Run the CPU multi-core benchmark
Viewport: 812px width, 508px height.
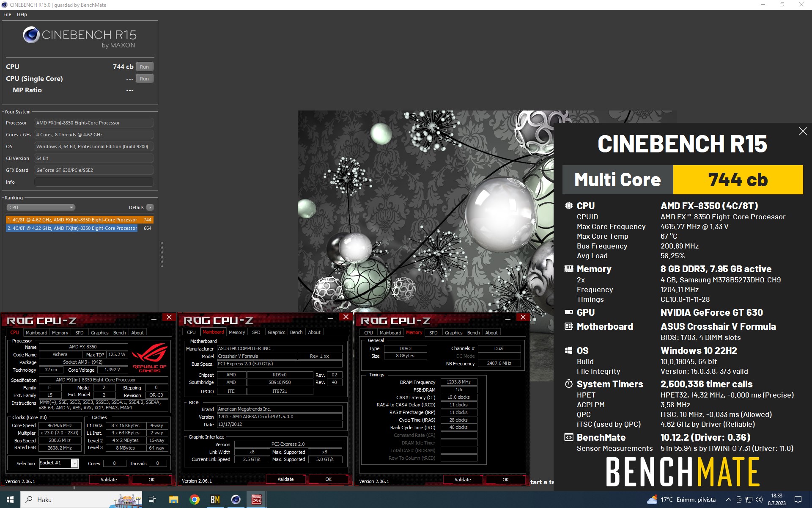click(144, 67)
